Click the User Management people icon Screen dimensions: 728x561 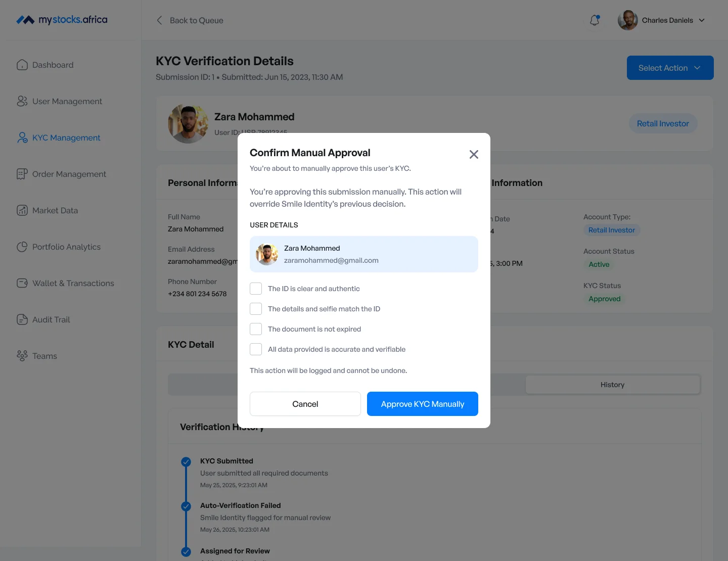click(x=22, y=101)
